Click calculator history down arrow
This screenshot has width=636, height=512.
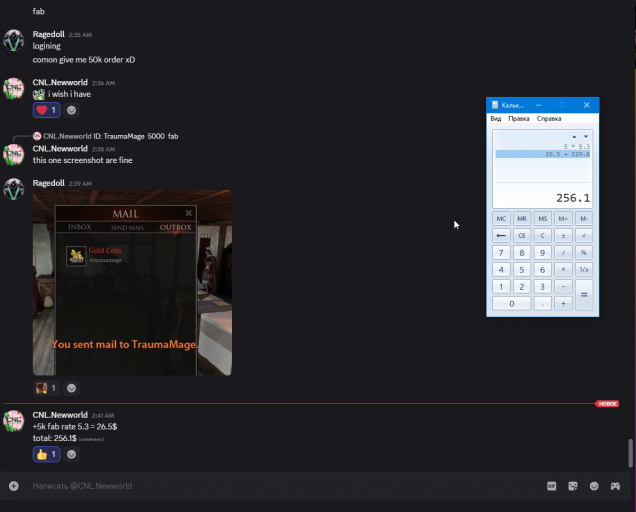click(x=586, y=136)
